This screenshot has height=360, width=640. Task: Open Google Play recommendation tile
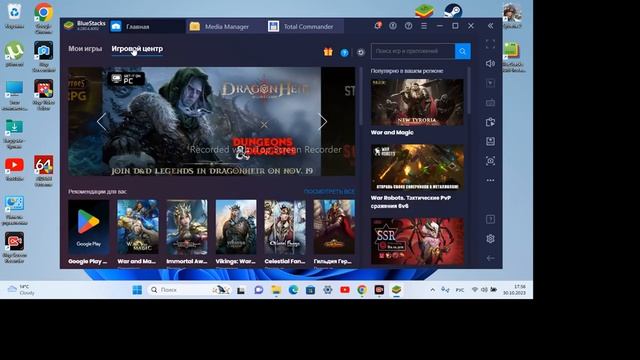click(x=89, y=232)
